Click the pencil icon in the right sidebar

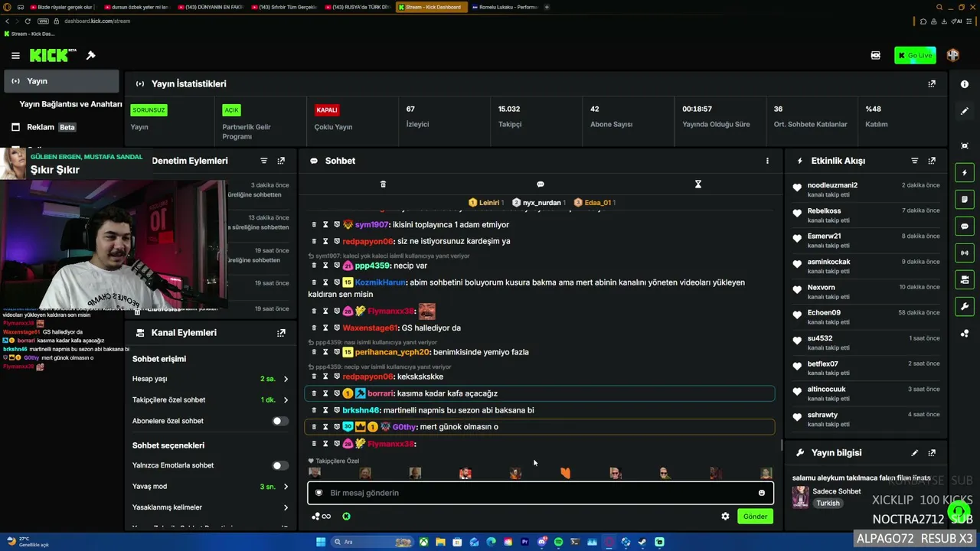point(965,111)
